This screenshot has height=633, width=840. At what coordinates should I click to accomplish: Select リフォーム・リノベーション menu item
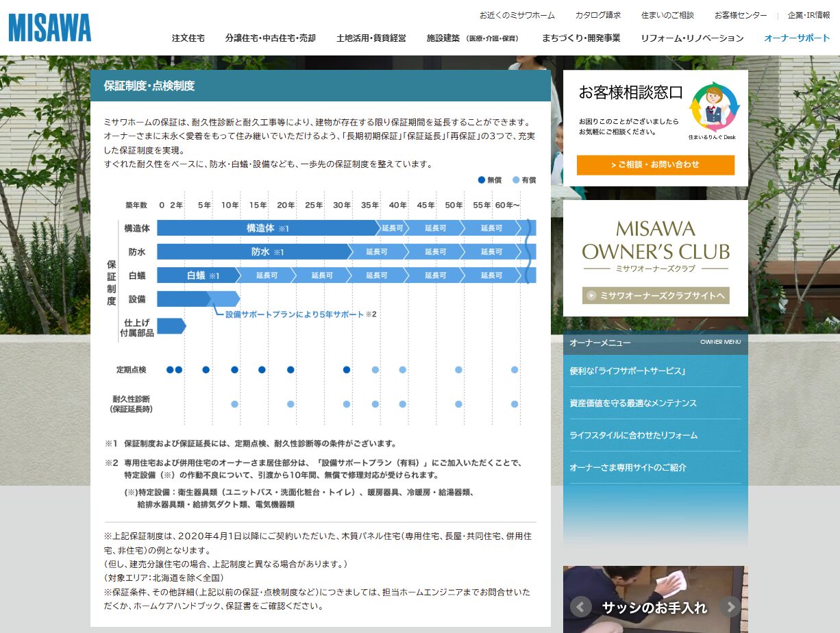coord(692,38)
